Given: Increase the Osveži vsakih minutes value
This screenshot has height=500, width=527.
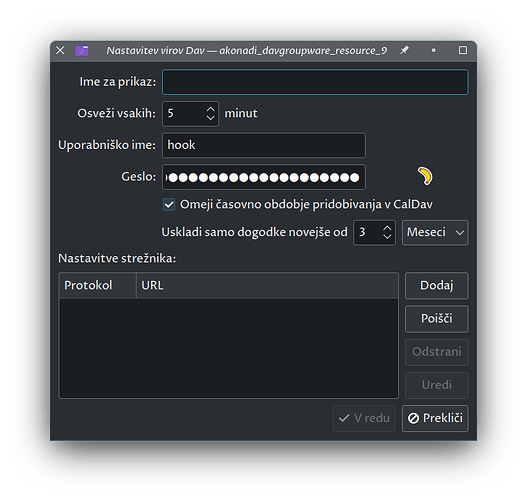Looking at the screenshot, I should coord(210,110).
